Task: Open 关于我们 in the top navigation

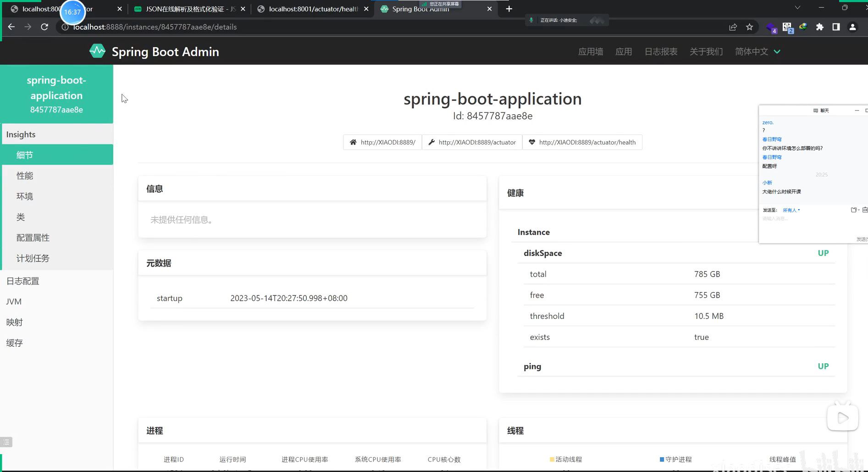Action: 706,51
